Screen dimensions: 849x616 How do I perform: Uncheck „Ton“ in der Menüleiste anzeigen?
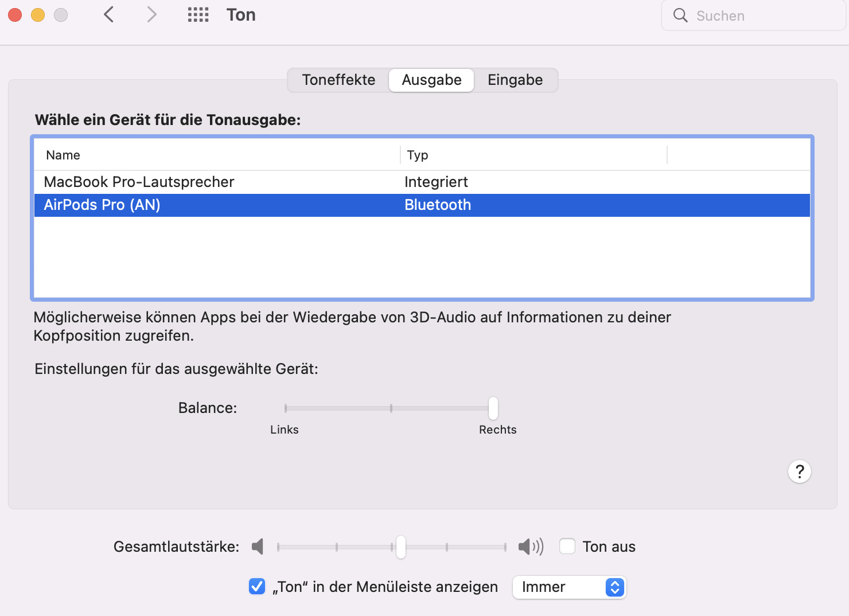[257, 586]
